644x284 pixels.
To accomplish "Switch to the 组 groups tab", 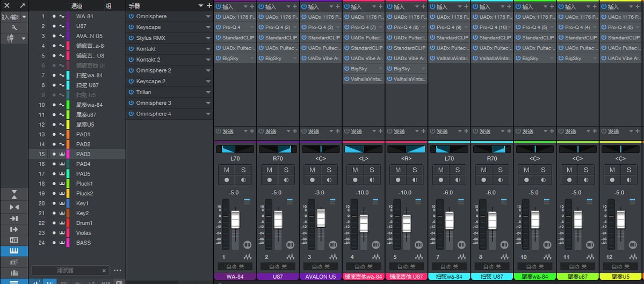I will (x=108, y=6).
